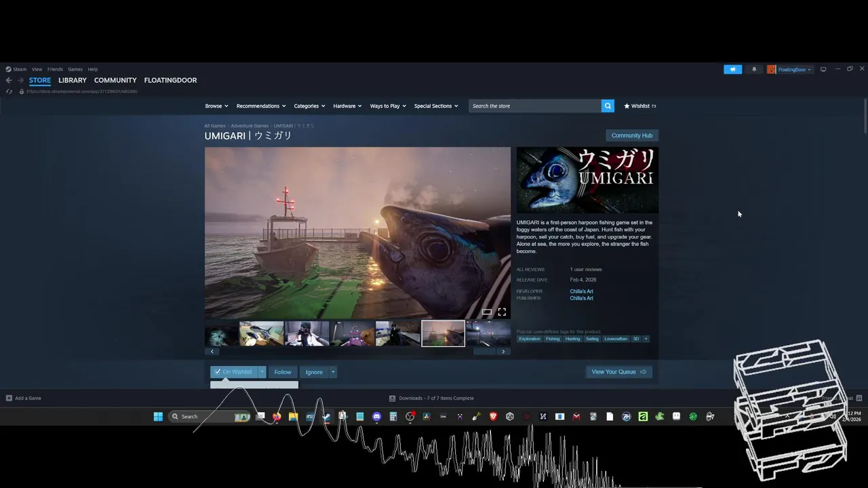Image resolution: width=868 pixels, height=488 pixels.
Task: Open the Windows Start menu
Action: click(x=158, y=416)
